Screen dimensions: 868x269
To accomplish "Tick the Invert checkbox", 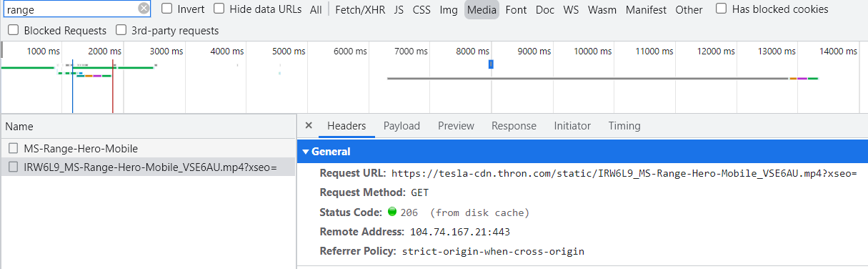I will [166, 9].
